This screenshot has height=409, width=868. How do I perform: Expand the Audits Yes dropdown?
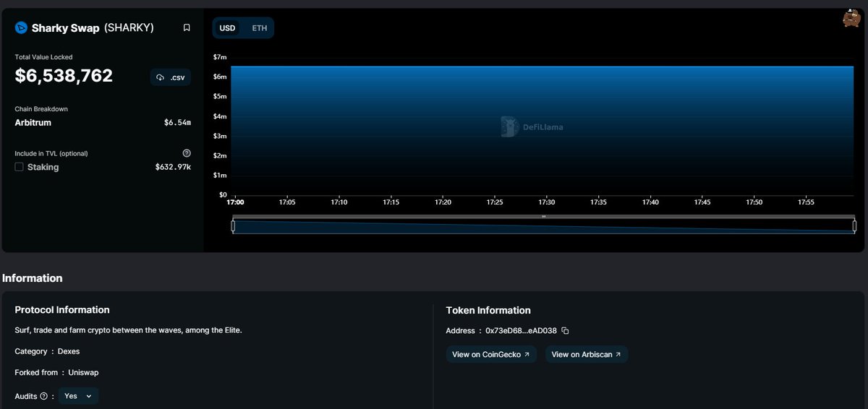click(79, 396)
